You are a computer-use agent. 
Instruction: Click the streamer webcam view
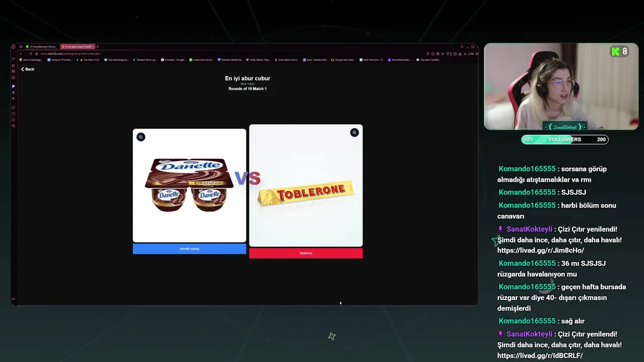(x=561, y=86)
